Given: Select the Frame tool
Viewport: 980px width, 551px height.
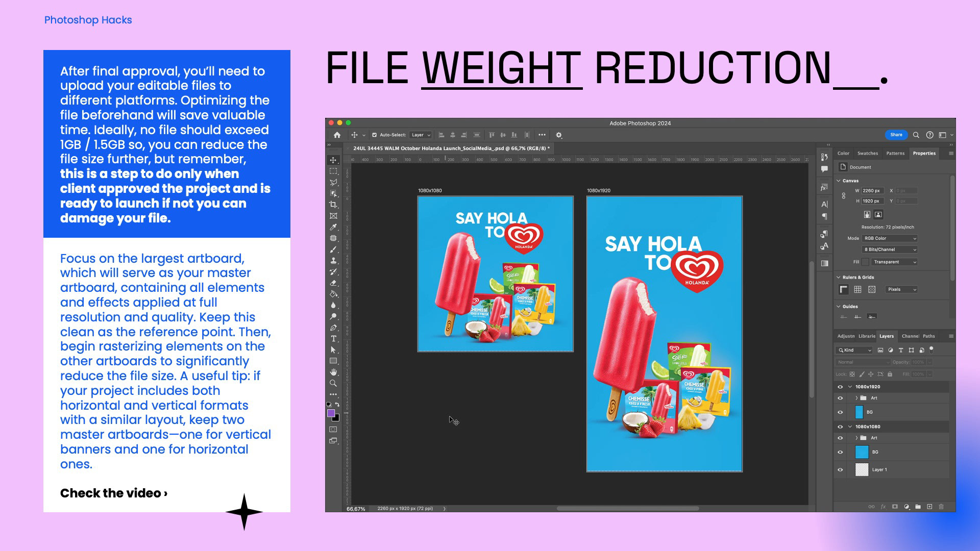Looking at the screenshot, I should [333, 216].
